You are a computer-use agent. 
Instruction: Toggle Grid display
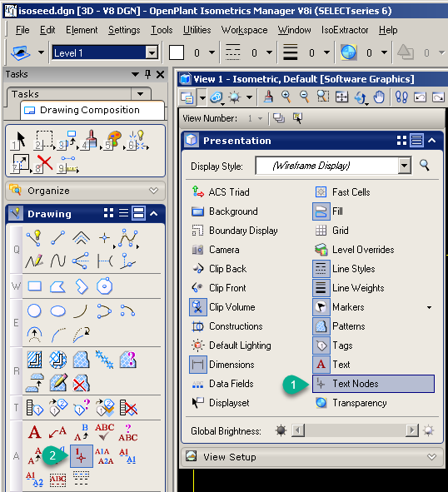pyautogui.click(x=331, y=231)
